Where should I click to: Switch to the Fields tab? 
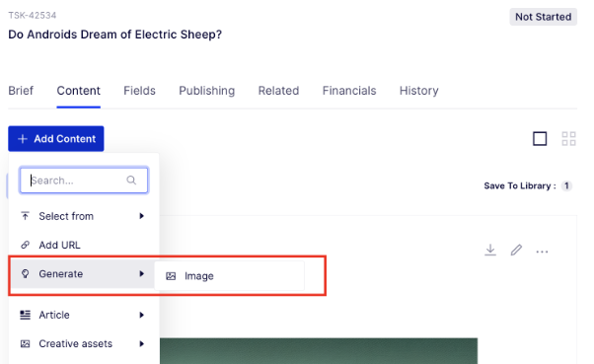(x=139, y=91)
